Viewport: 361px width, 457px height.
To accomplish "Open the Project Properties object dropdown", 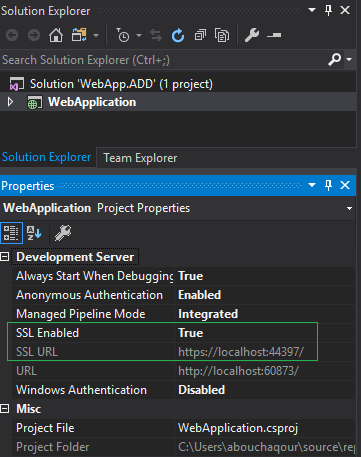I will [x=349, y=208].
